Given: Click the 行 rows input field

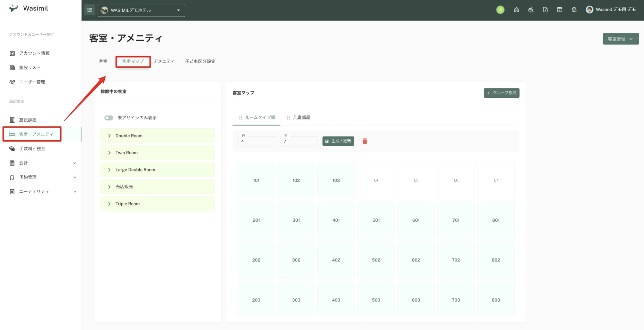Looking at the screenshot, I should click(256, 141).
